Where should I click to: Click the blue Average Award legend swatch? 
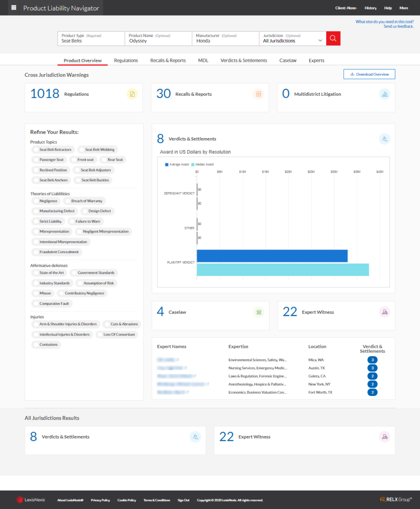[167, 165]
